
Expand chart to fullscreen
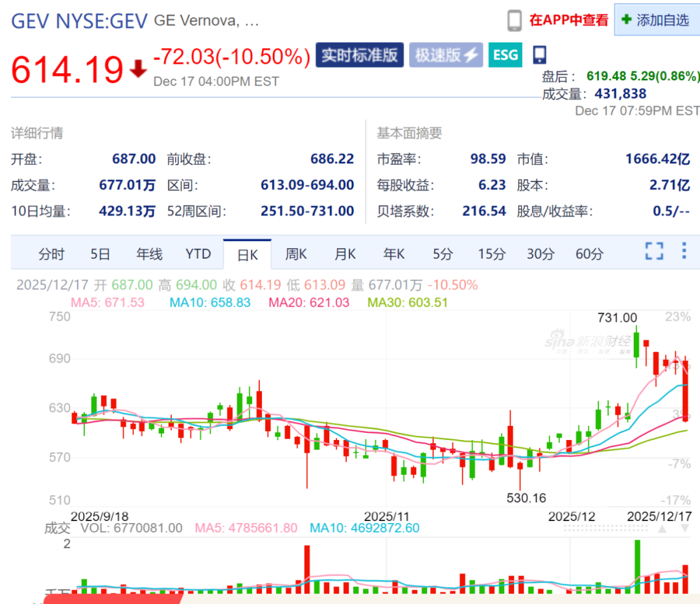click(655, 251)
